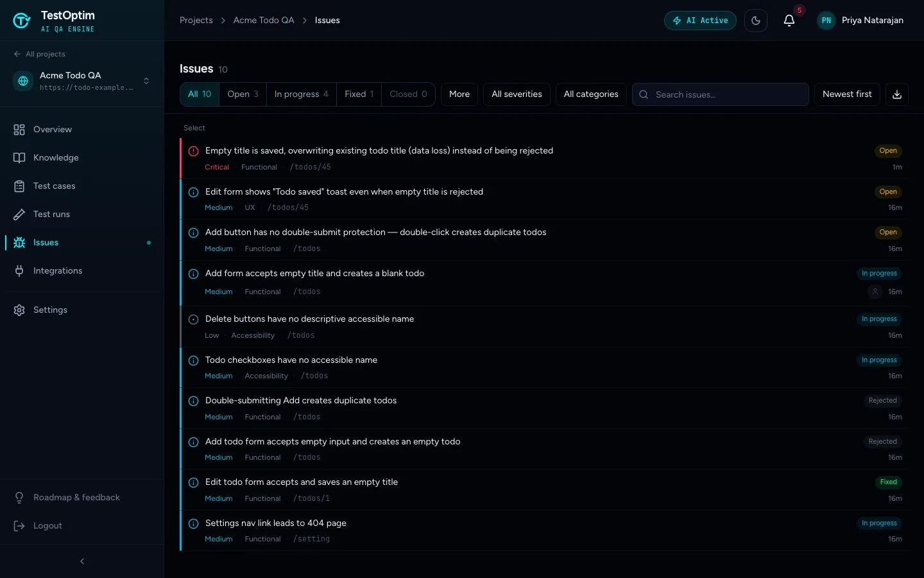Screen dimensions: 924x578
Task: Open issue 'Double-submitting Add creates duplicate todos'
Action: tap(544, 408)
